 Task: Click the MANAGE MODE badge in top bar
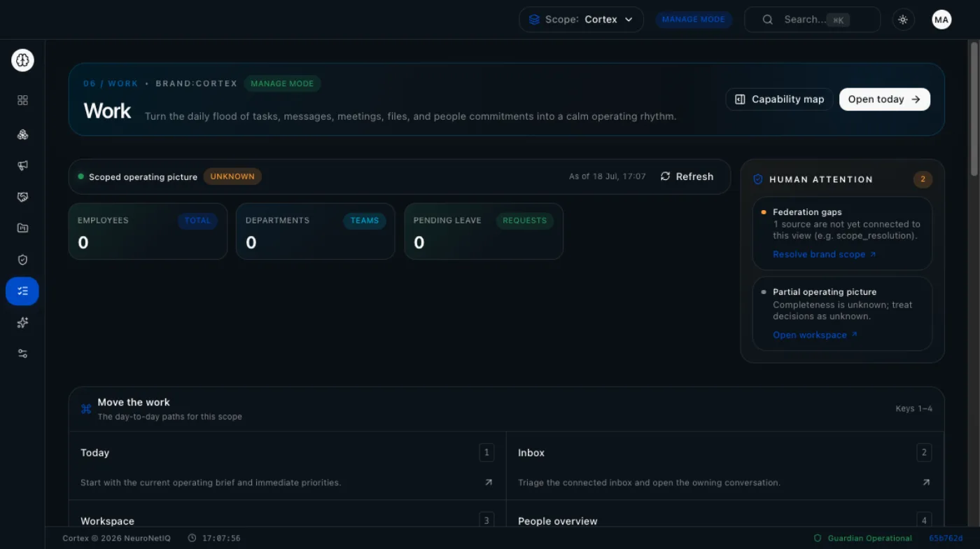(694, 20)
